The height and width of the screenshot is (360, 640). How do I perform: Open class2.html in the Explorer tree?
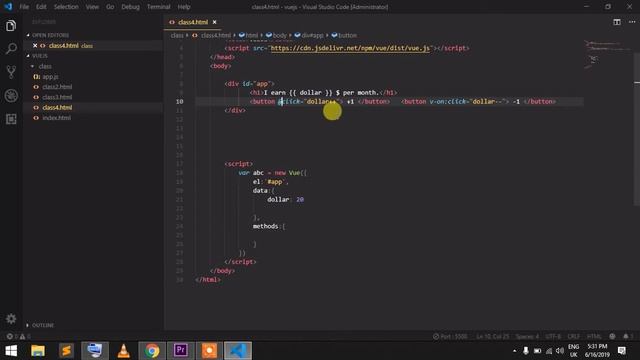(57, 87)
